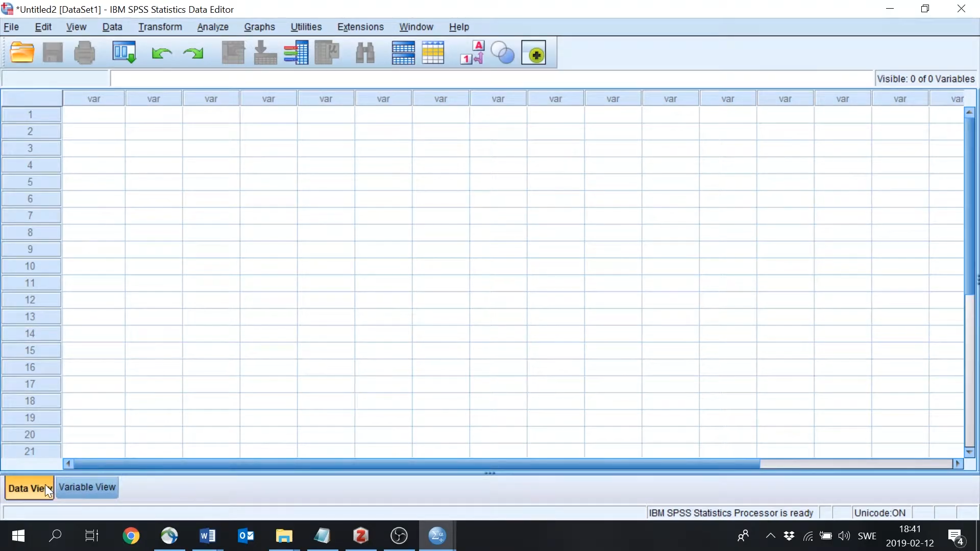Select the first var column header
Screen dimensions: 980x551
tap(94, 98)
